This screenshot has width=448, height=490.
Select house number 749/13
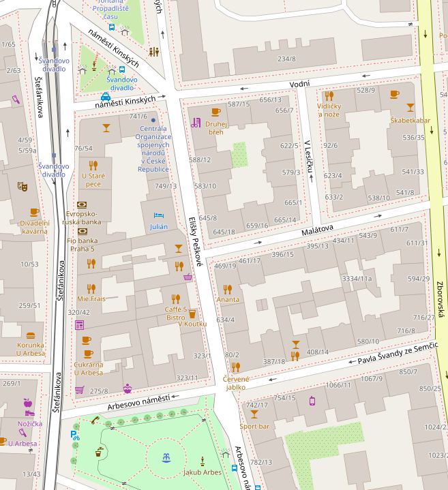point(166,186)
